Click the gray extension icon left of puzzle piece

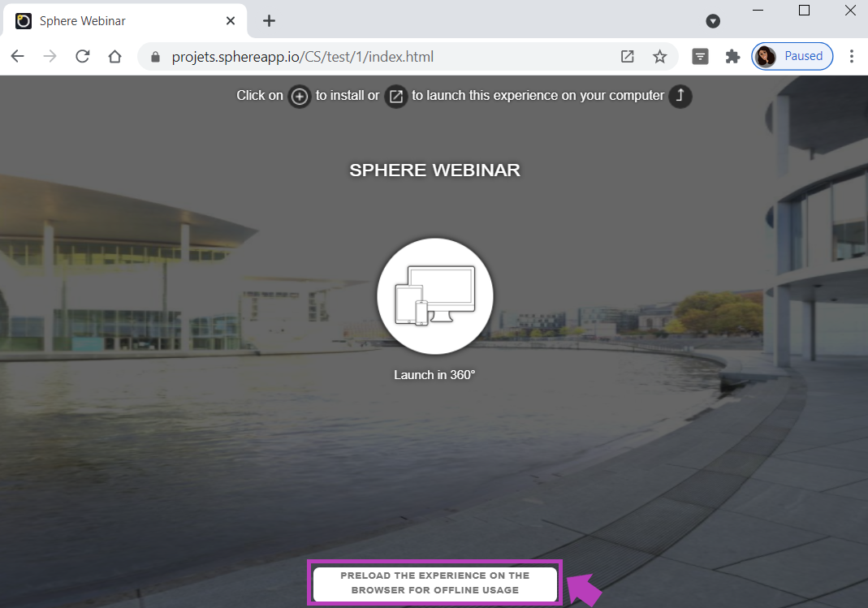(700, 57)
